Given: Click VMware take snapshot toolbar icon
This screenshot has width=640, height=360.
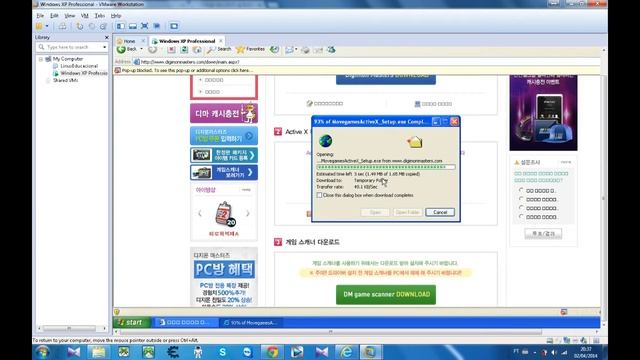Looking at the screenshot, I should coord(80,26).
